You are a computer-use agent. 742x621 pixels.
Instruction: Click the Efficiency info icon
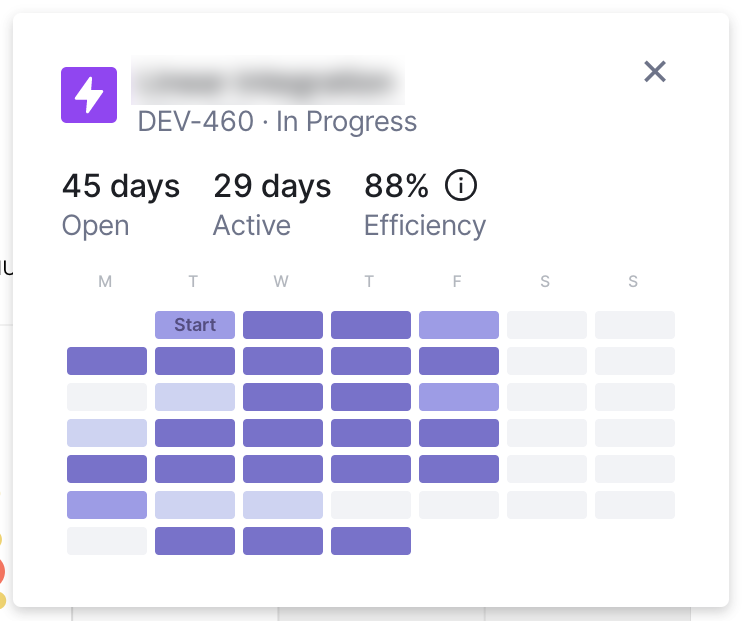[461, 185]
